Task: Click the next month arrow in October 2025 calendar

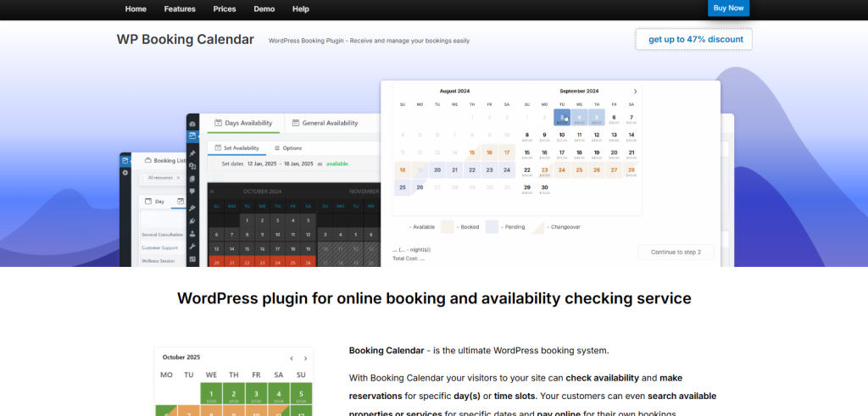Action: pos(305,358)
